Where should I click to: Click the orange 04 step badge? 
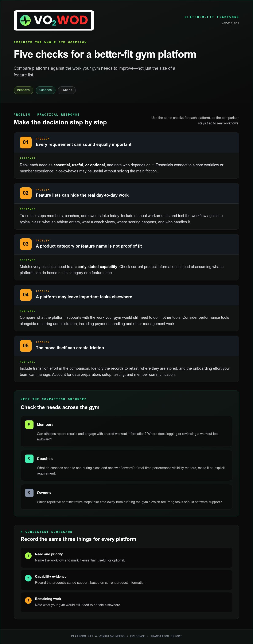[x=26, y=295]
